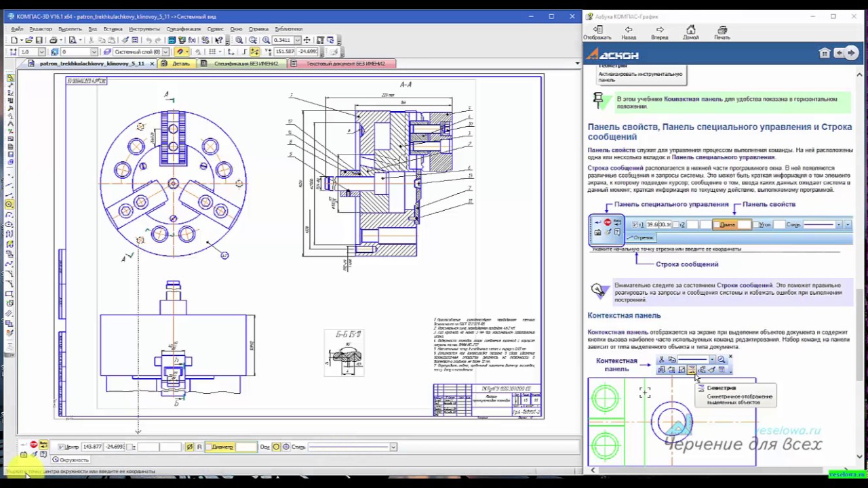The image size is (868, 488).
Task: Save the drawing with diskette icon
Action: 39,40
